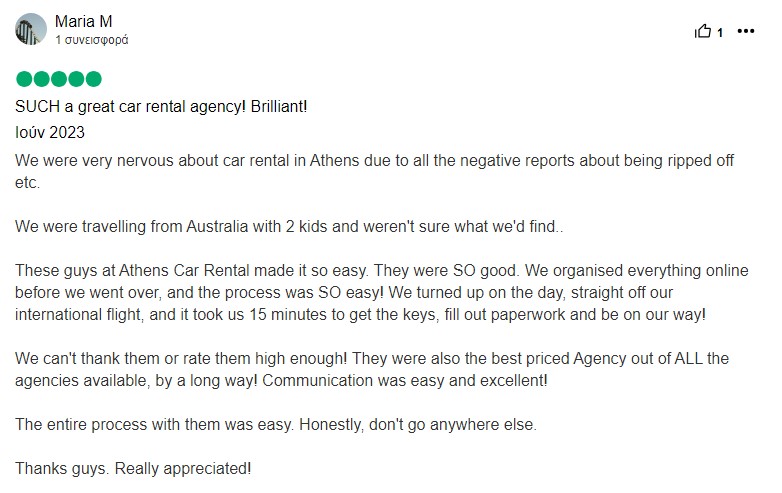Image resolution: width=782 pixels, height=493 pixels.
Task: Click the helpful vote count number
Action: [720, 33]
